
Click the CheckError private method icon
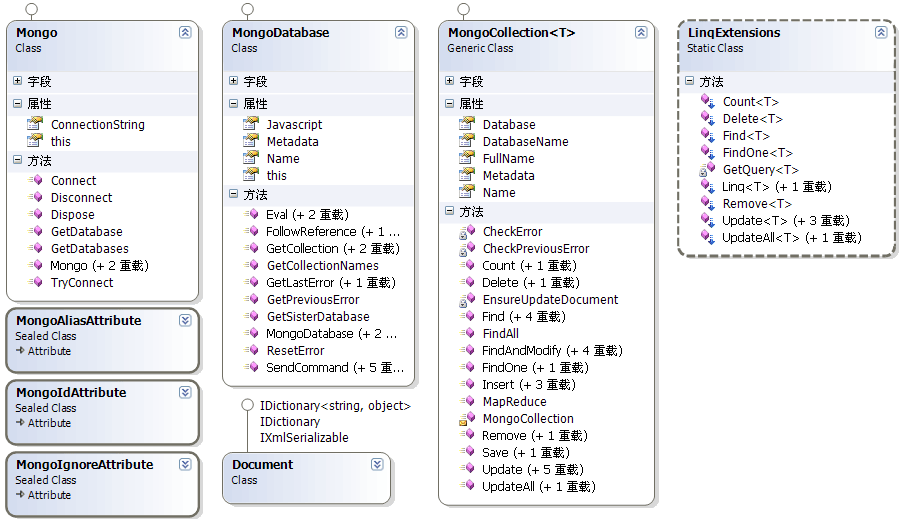[x=467, y=231]
